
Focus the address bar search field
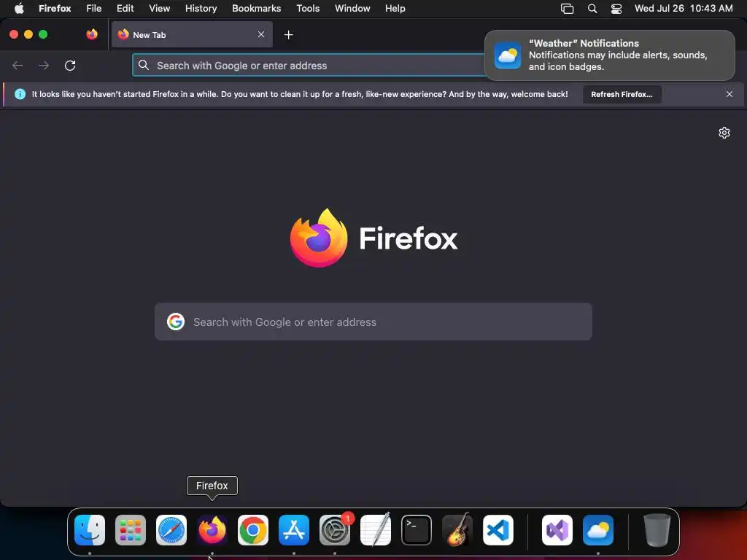pos(309,65)
